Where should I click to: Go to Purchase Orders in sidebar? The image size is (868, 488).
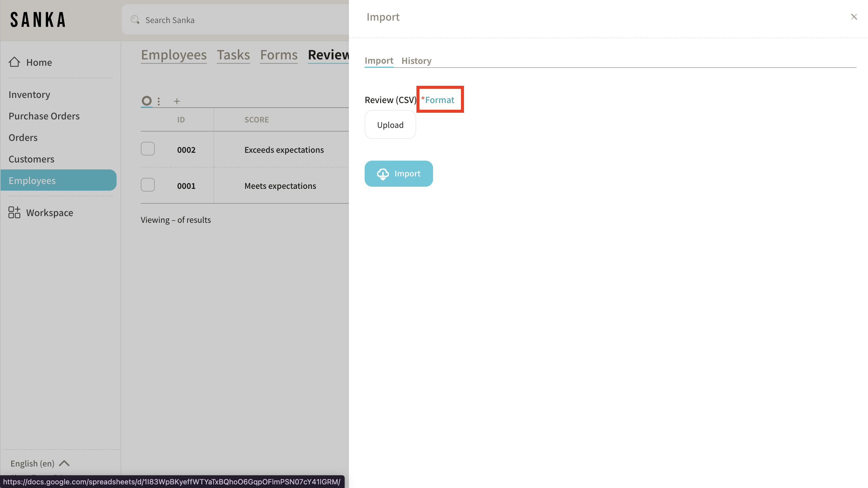[44, 116]
